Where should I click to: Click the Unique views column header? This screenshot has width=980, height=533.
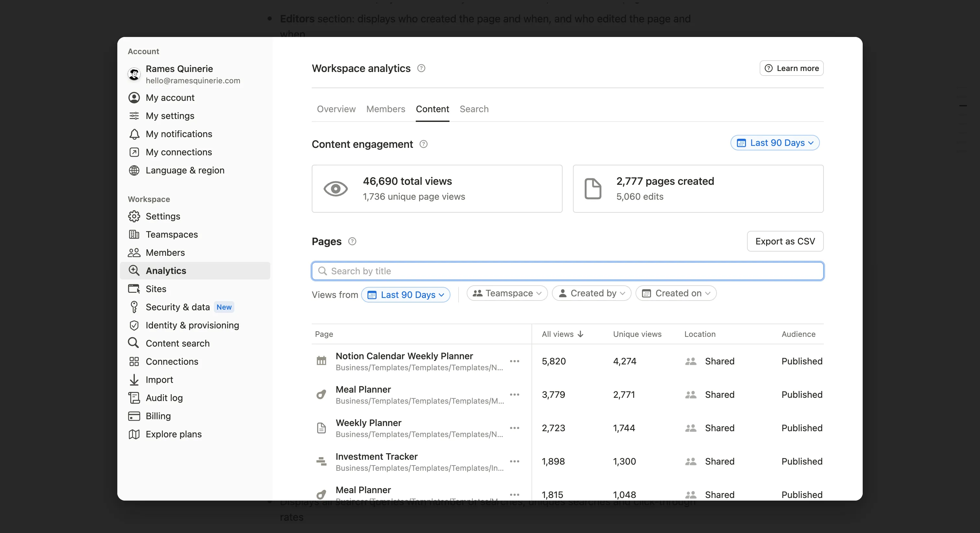point(637,334)
